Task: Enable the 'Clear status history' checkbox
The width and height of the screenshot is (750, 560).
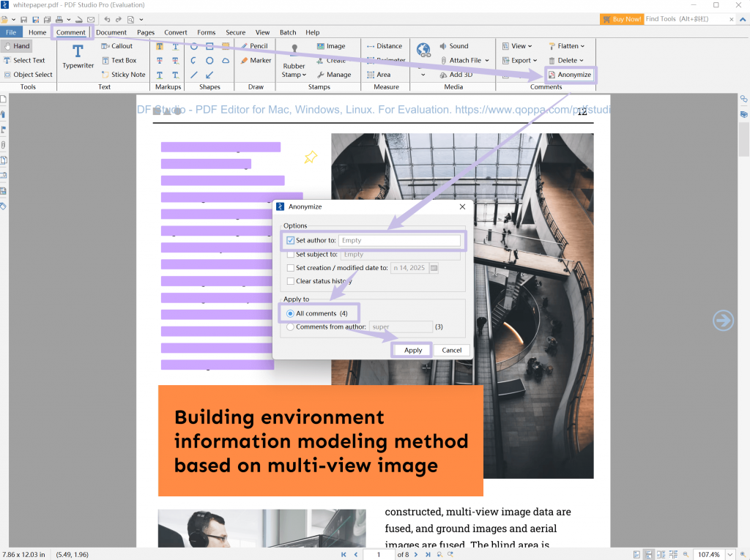Action: click(291, 281)
